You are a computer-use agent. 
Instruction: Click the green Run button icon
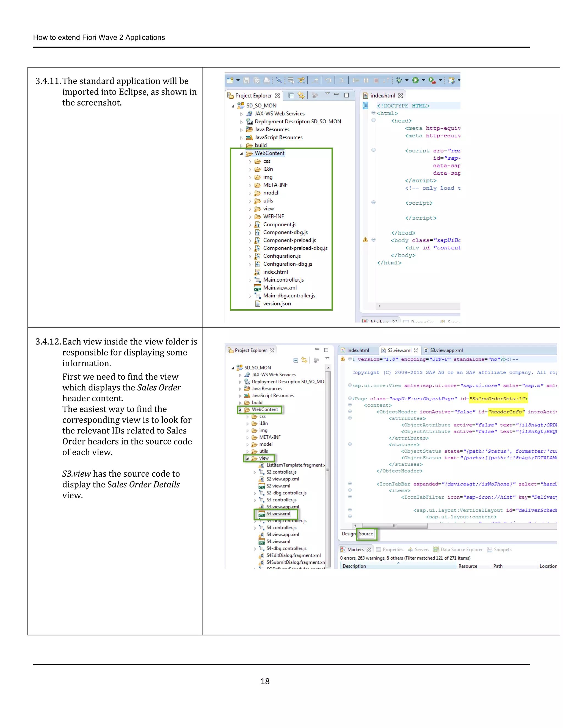[415, 80]
